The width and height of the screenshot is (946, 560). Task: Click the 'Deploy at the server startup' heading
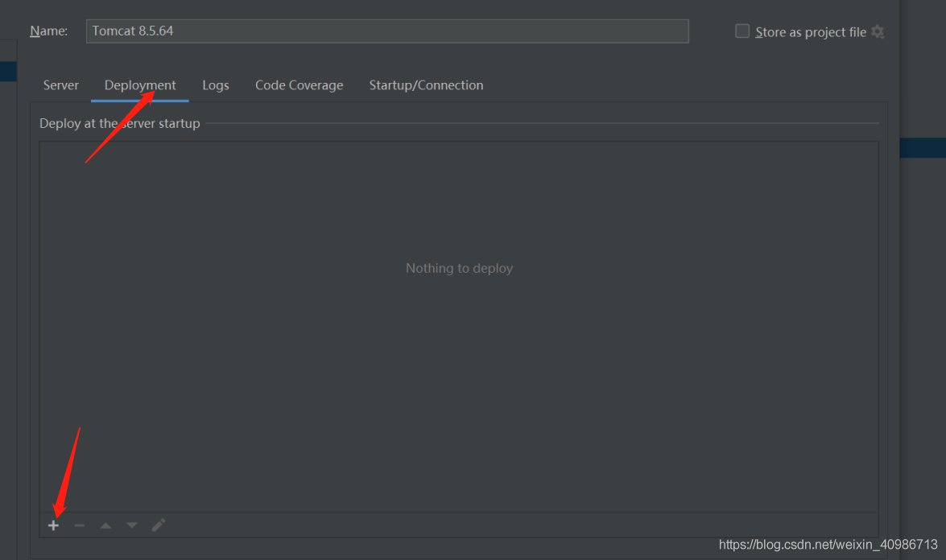click(120, 124)
